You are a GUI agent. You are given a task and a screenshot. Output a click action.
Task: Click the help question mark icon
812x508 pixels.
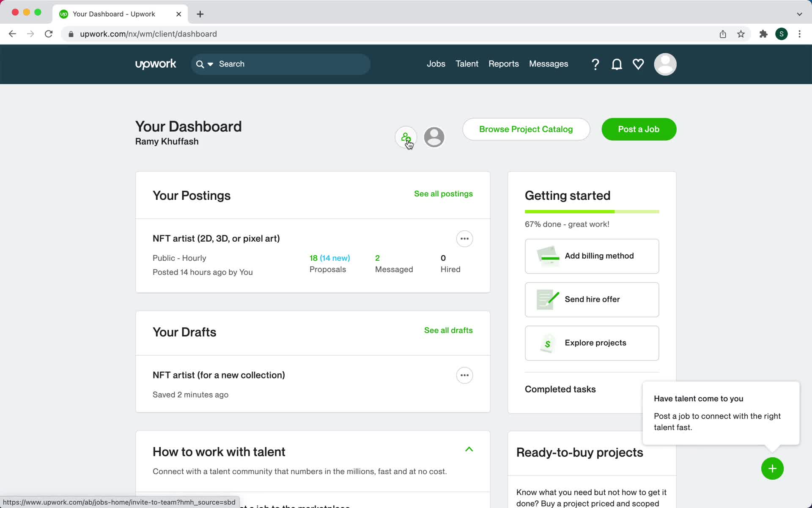pyautogui.click(x=595, y=64)
